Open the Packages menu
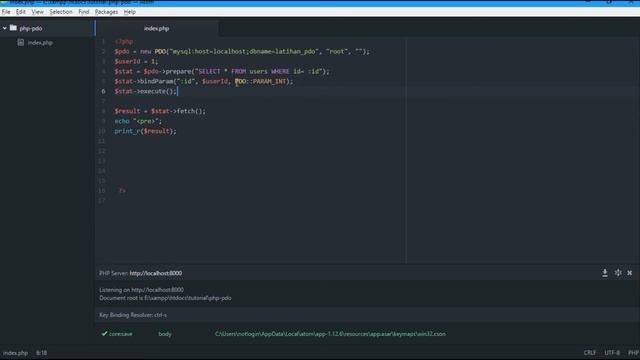Screen dimensions: 640x360 107,12
